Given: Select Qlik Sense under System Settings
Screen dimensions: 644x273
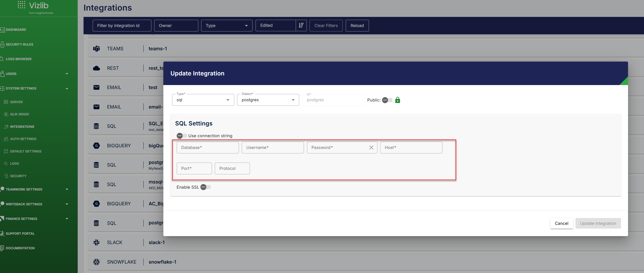Looking at the screenshot, I should pyautogui.click(x=19, y=114).
